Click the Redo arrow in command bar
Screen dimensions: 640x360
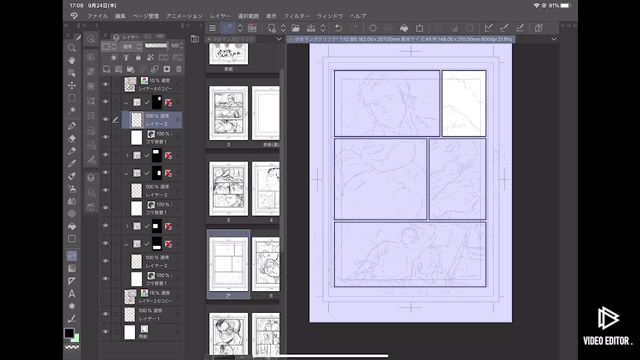[354, 28]
